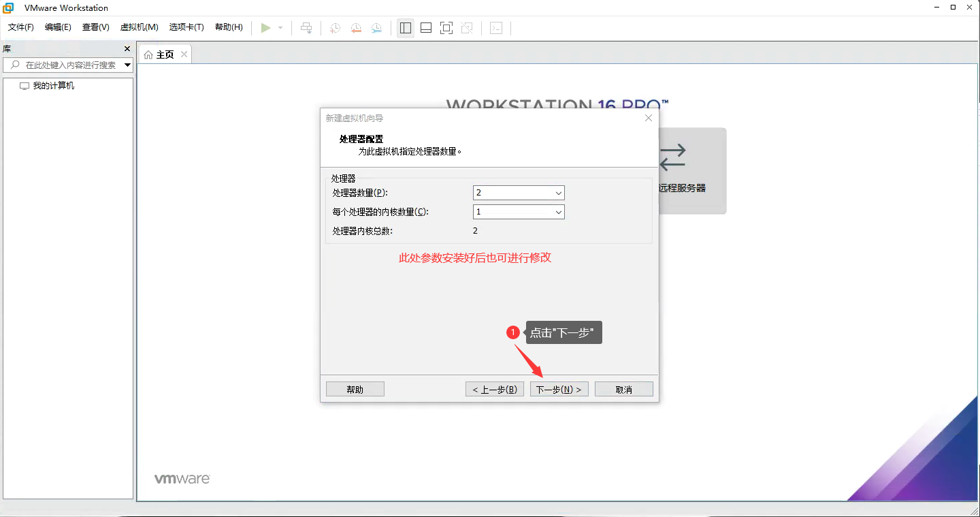This screenshot has width=980, height=517.
Task: Open the library search filter dropdown arrow
Action: (127, 65)
